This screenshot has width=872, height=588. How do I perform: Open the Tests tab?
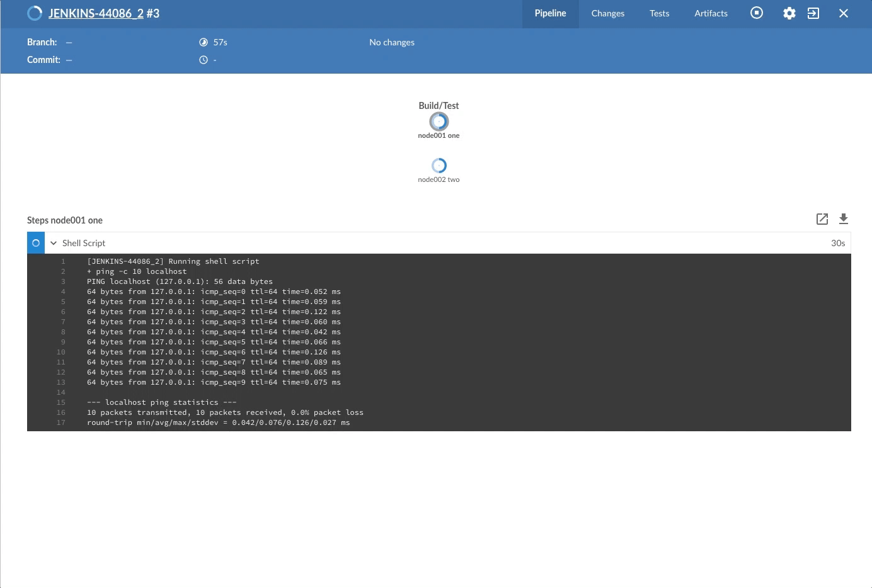pyautogui.click(x=660, y=13)
